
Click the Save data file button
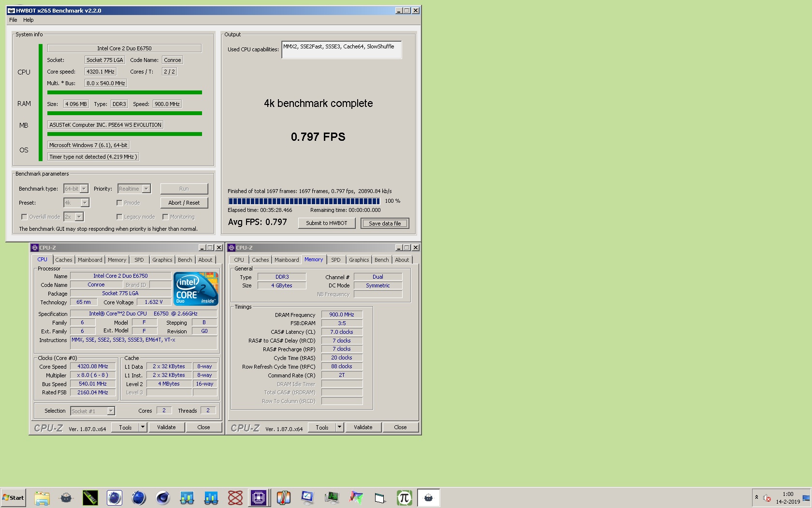click(x=385, y=223)
